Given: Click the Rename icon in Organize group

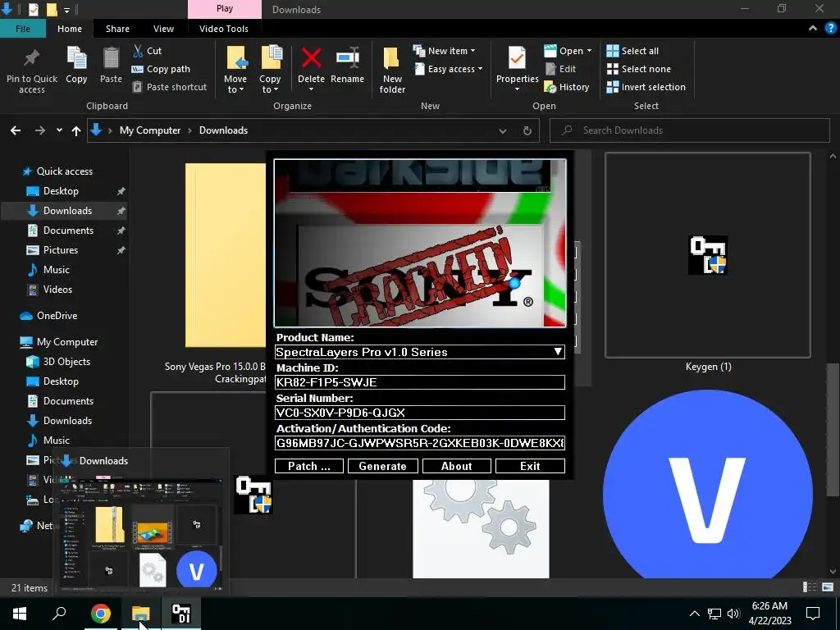Looking at the screenshot, I should (x=347, y=58).
